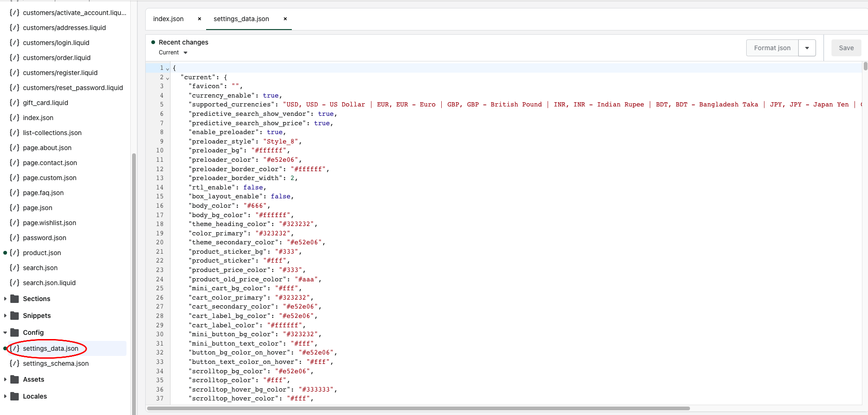The height and width of the screenshot is (415, 868).
Task: Click the gift_card.liquid file icon
Action: [x=15, y=103]
